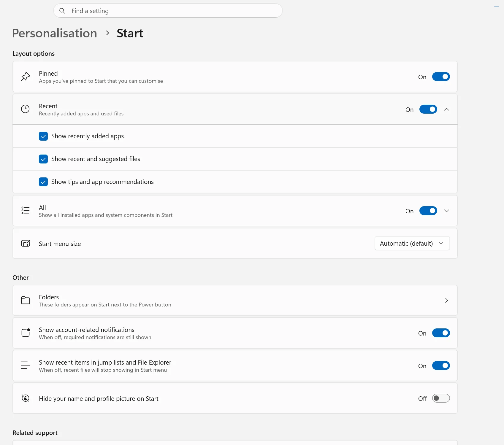Click the Find a setting search box

tap(168, 11)
